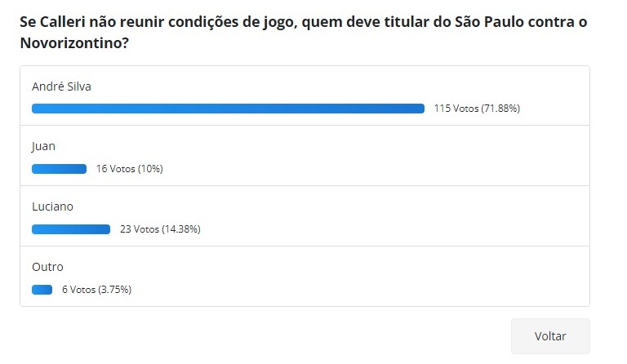
Task: Click the short Outro result bar
Action: (42, 290)
